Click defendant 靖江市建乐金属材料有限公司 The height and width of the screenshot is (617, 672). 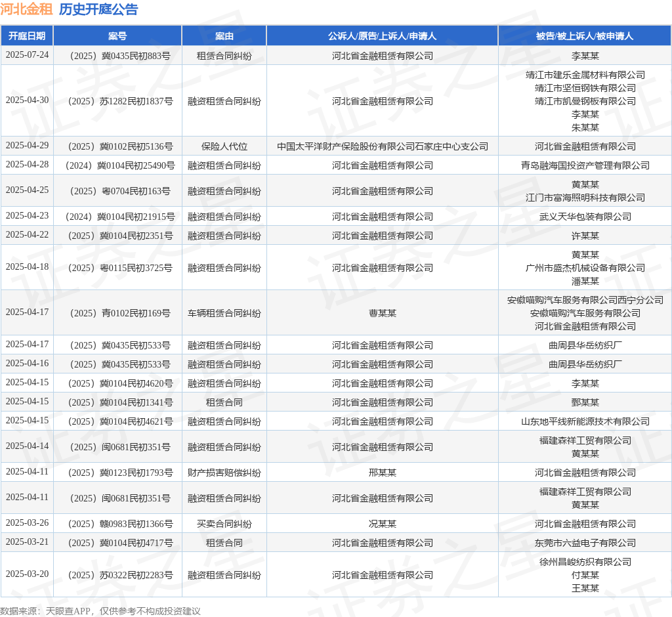(585, 75)
